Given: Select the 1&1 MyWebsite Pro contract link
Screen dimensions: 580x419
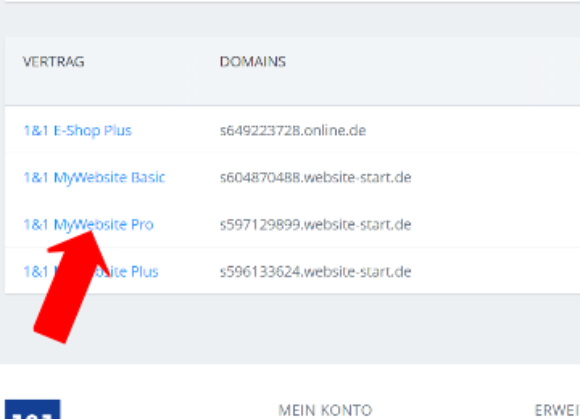Looking at the screenshot, I should (x=88, y=224).
